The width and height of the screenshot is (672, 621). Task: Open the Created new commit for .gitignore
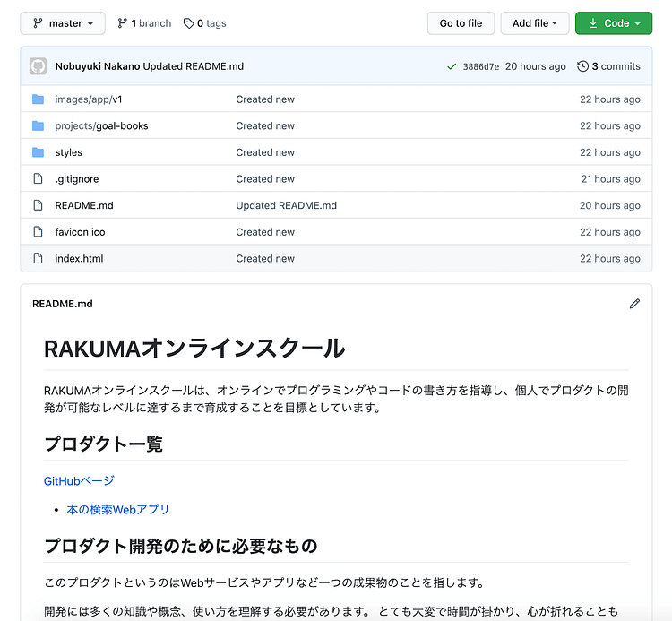(x=265, y=179)
